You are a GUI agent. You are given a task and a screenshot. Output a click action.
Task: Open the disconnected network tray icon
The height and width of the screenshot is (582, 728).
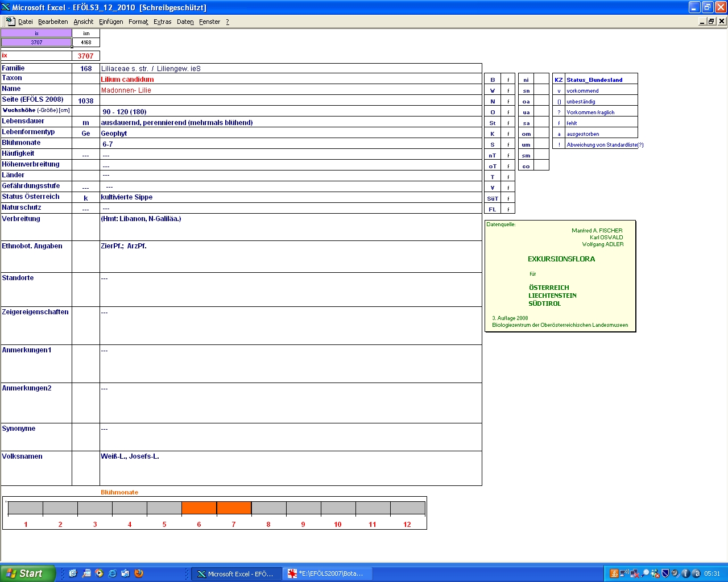pos(634,573)
